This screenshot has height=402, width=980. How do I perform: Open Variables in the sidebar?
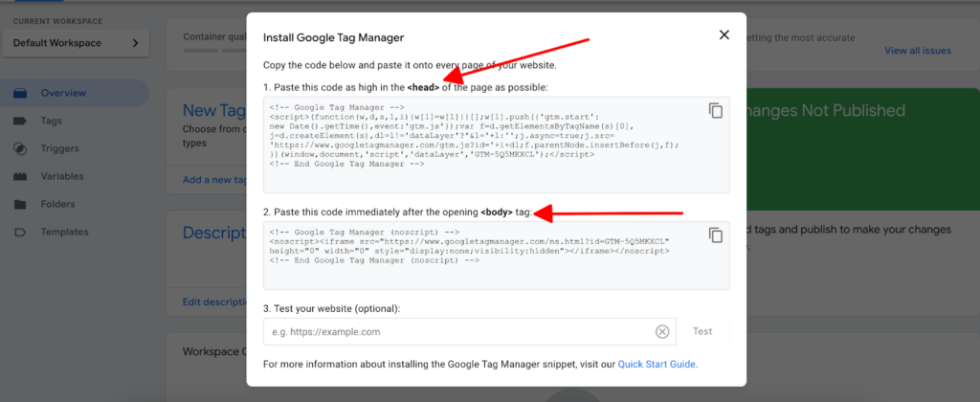click(62, 176)
